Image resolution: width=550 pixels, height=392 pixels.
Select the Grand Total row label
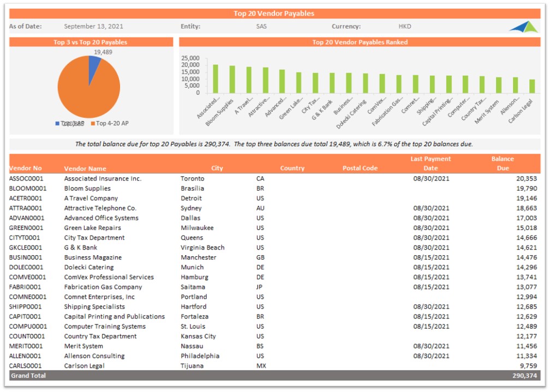pos(28,376)
